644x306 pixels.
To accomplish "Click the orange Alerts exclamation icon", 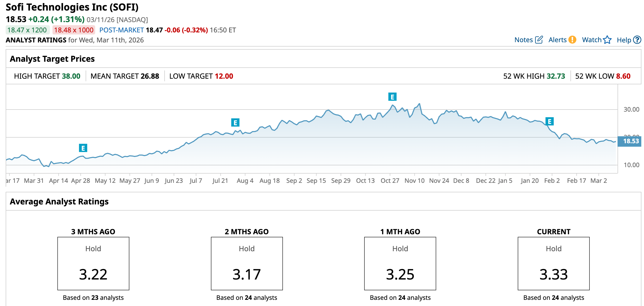I will tap(572, 40).
